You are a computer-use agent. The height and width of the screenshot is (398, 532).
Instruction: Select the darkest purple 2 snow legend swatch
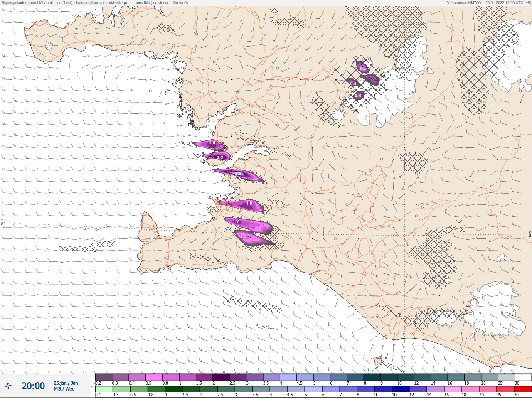click(x=221, y=377)
